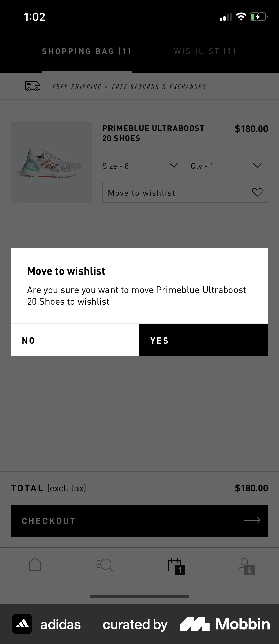Screen dimensions: 279x644
Task: Dismiss the dialog by clicking NO
Action: 75,340
